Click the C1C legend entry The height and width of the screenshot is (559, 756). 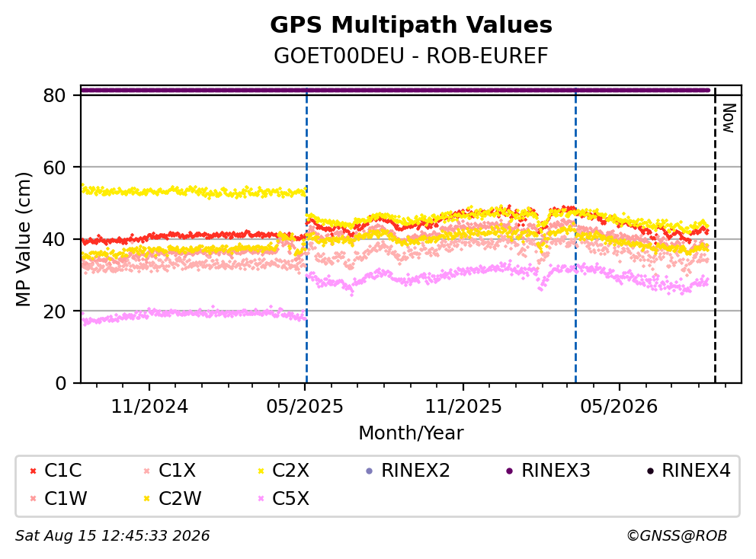point(56,471)
